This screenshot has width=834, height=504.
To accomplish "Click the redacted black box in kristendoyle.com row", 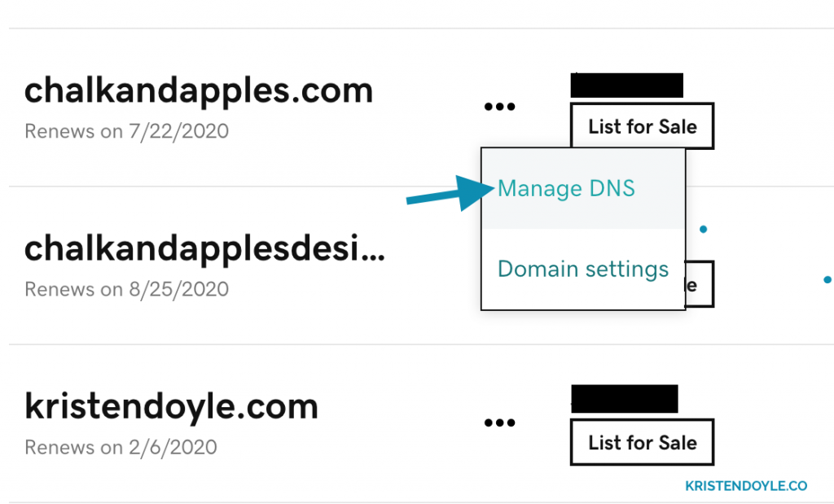I will (x=625, y=399).
